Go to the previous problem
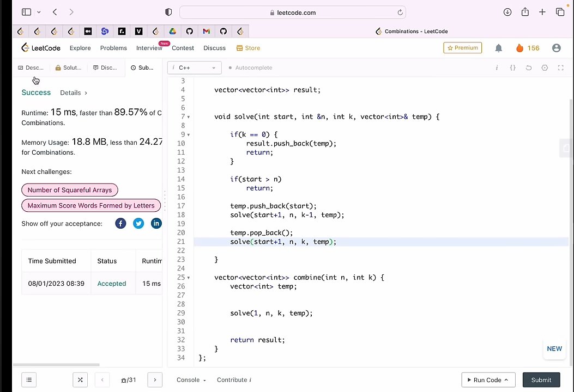 [102, 380]
